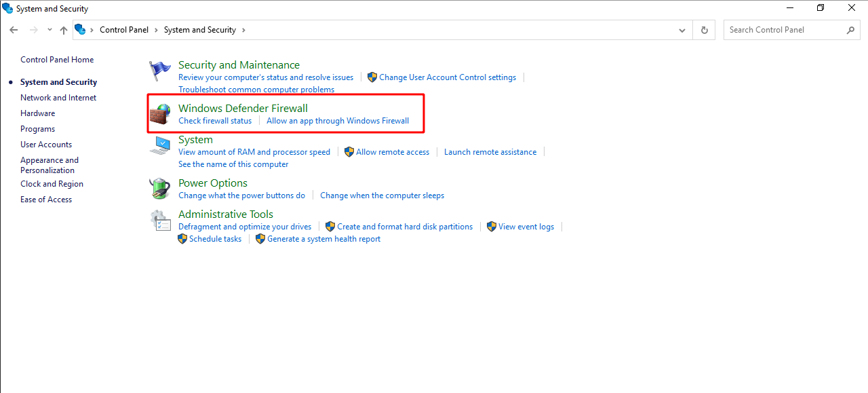Click the Power Options battery icon
Image resolution: width=868 pixels, height=393 pixels.
(x=161, y=188)
